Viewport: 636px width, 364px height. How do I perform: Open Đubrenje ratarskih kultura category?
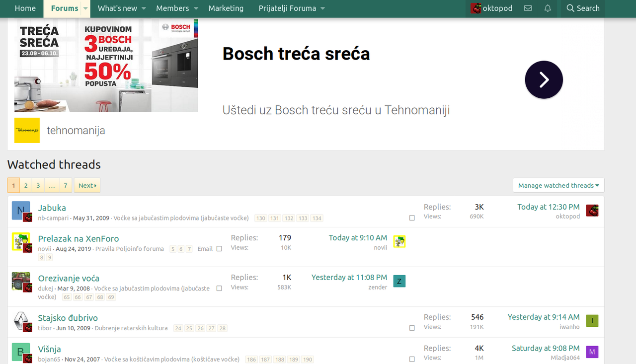pos(131,328)
